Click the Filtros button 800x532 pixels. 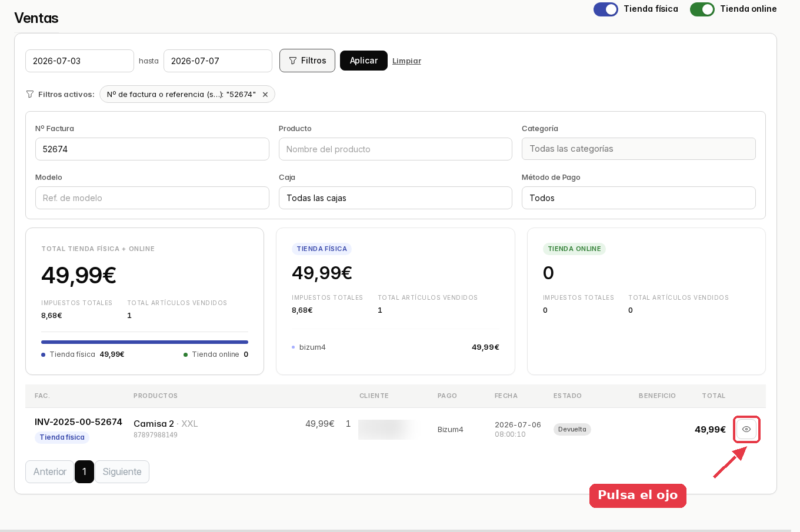click(x=307, y=61)
